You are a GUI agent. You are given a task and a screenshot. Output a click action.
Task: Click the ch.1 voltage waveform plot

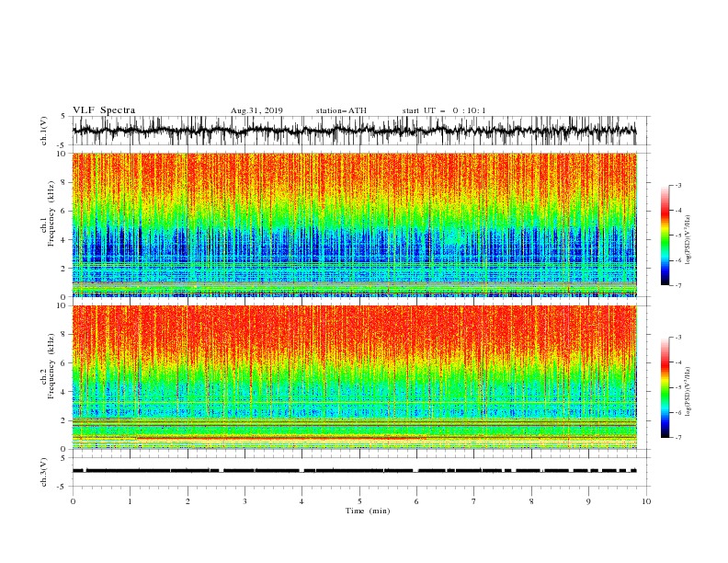(x=360, y=131)
